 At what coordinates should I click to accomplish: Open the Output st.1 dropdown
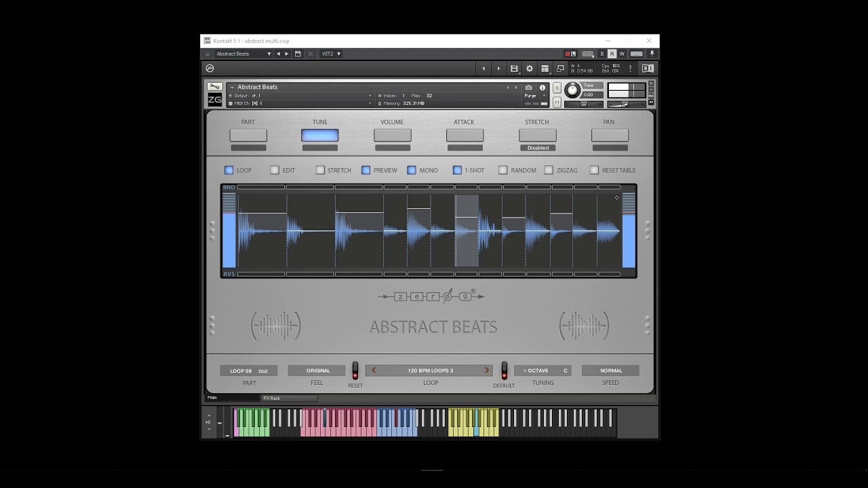point(302,96)
